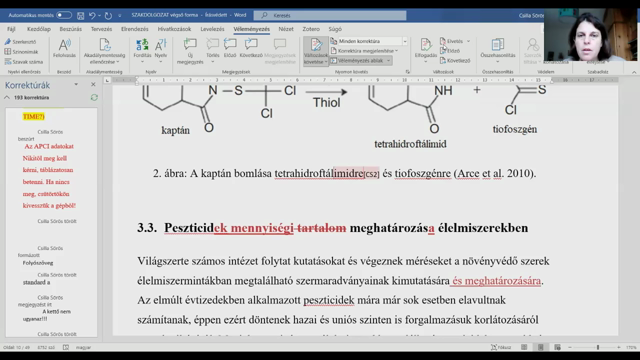
Task: Open the Szinonimák thesaurus tool
Action: [x=21, y=51]
